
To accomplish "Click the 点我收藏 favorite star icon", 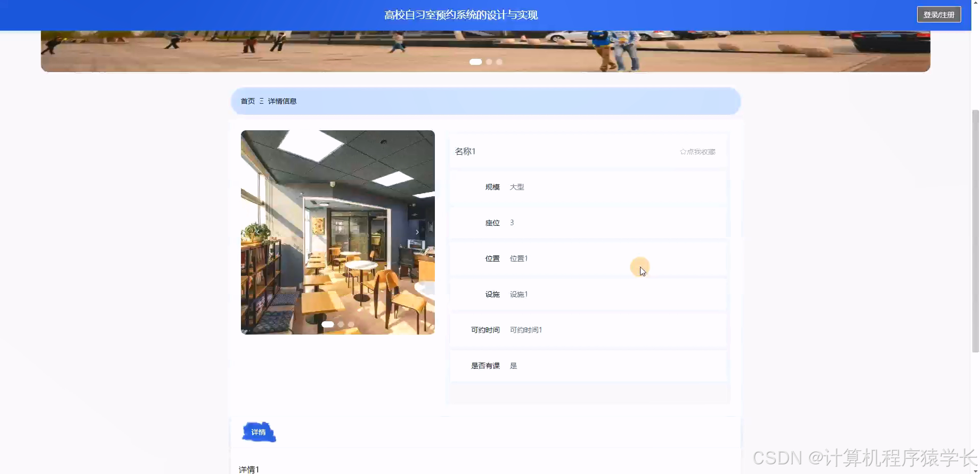I will tap(683, 151).
